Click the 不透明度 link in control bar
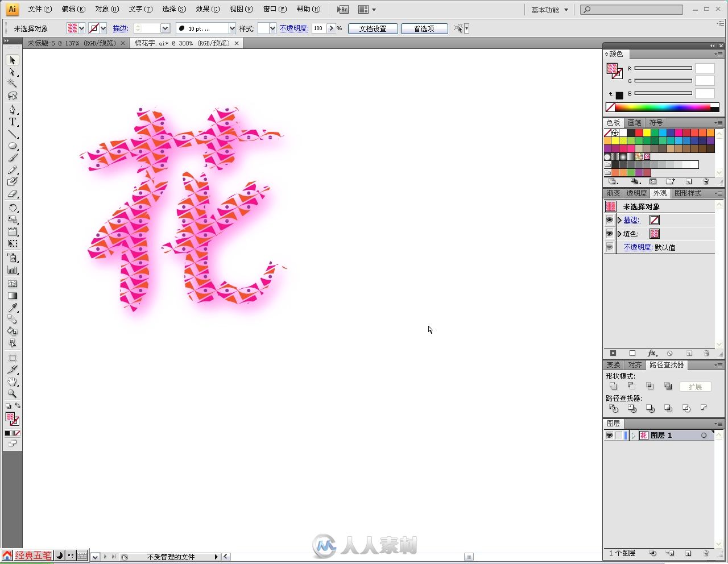The image size is (728, 564). point(293,28)
